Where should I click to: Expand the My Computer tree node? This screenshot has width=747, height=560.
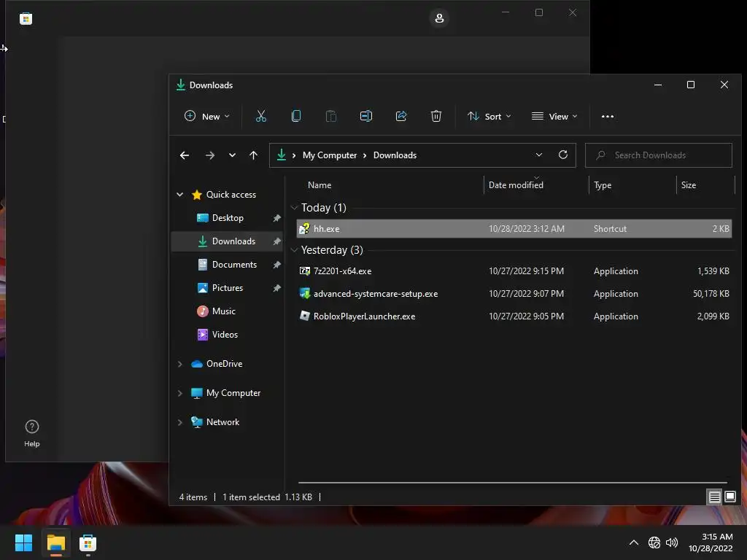click(x=180, y=393)
